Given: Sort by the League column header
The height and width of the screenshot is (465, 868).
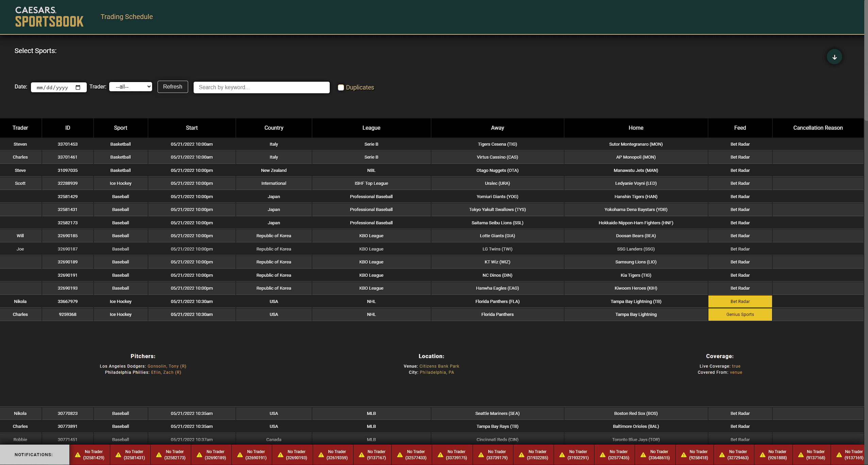Looking at the screenshot, I should point(371,128).
